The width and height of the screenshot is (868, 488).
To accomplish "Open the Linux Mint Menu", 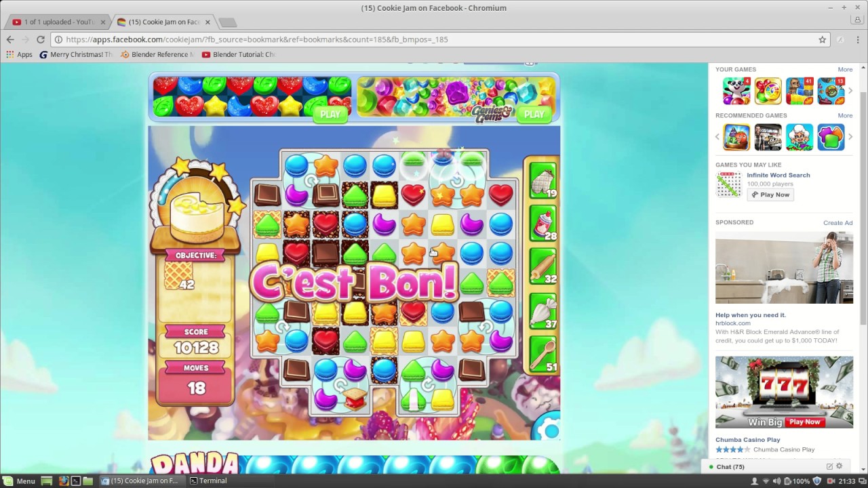I will tap(19, 481).
